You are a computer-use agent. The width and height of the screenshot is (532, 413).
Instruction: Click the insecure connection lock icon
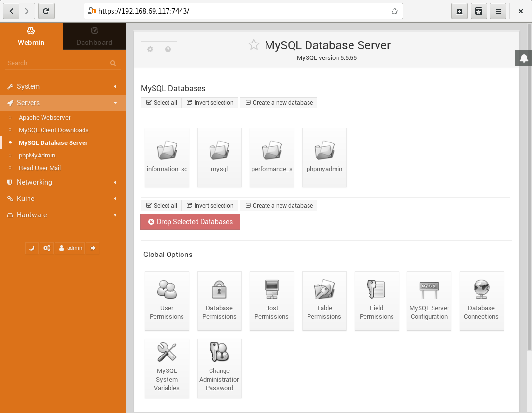pyautogui.click(x=92, y=11)
